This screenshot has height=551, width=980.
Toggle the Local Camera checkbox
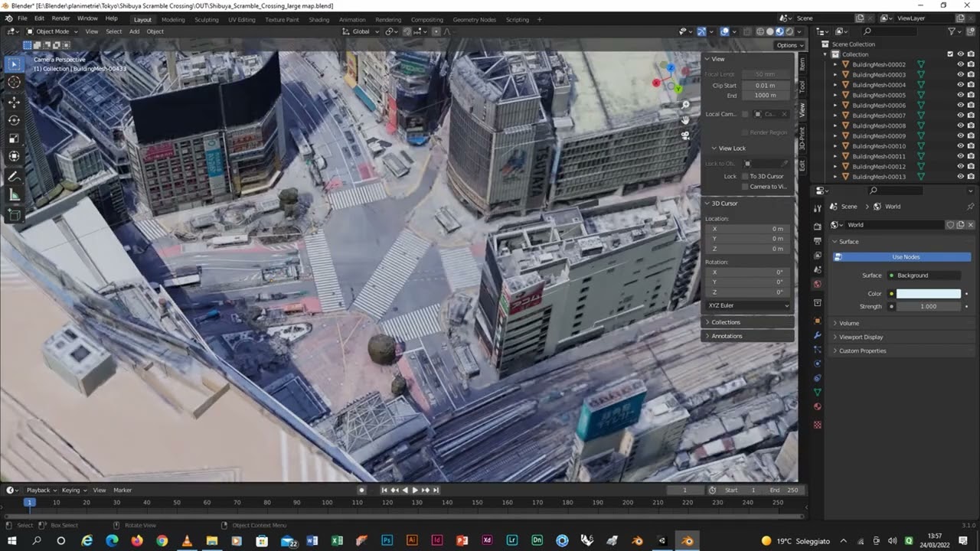745,114
